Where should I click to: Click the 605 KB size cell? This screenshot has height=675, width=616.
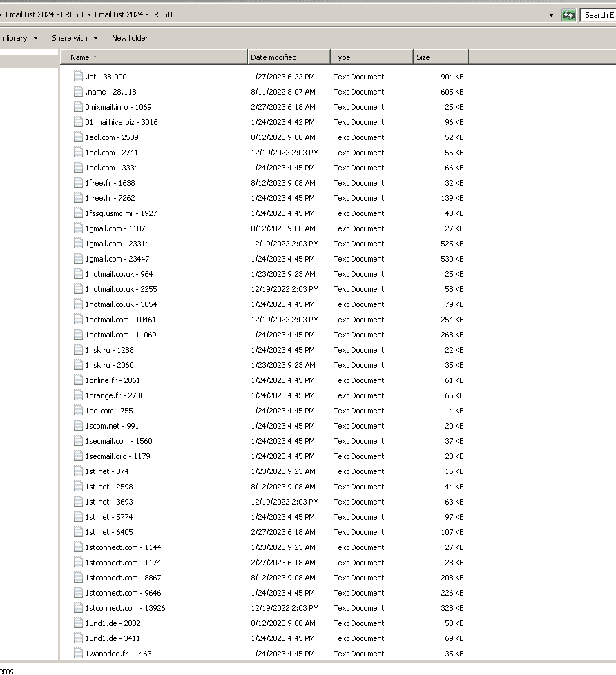tap(452, 92)
